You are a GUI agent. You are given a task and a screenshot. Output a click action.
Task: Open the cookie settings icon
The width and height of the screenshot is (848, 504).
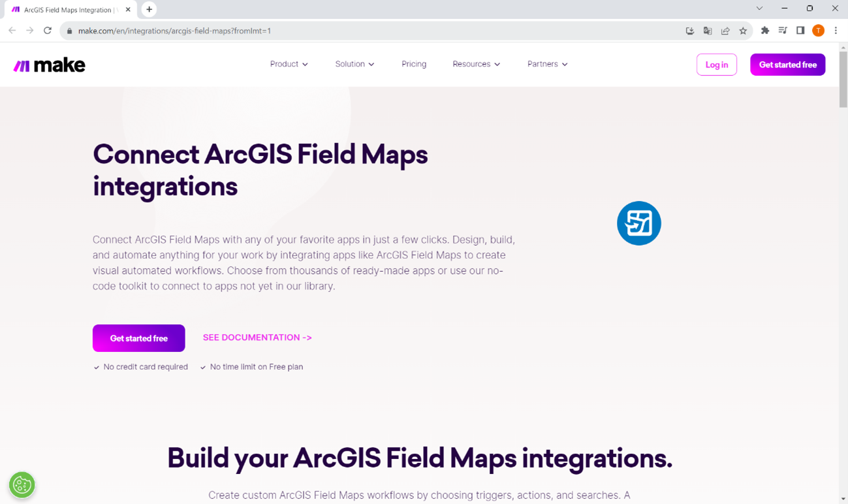tap(22, 485)
